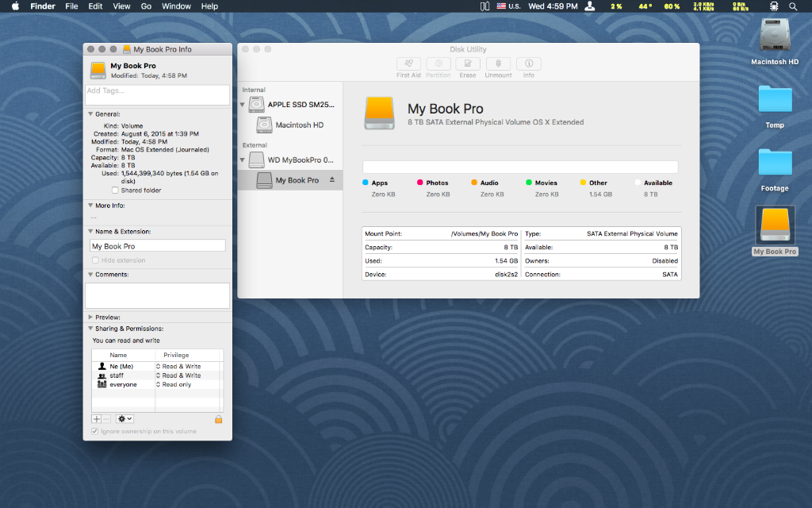Open Spotlight search icon

793,6
